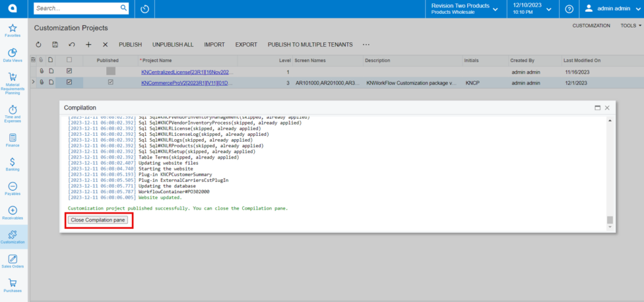
Task: Open the Purchases workspace
Action: pos(13,286)
